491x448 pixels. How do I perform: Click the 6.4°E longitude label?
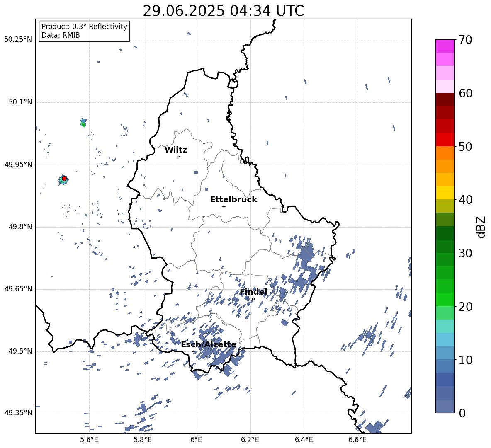(x=304, y=440)
